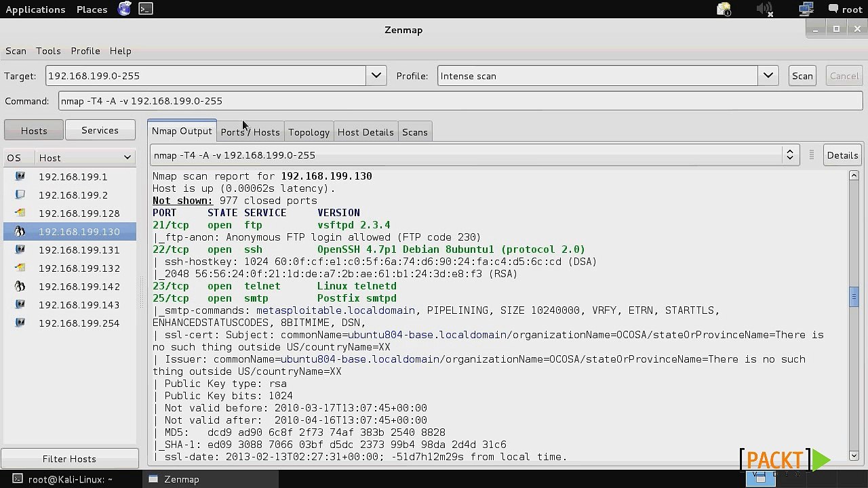This screenshot has width=868, height=488.
Task: Switch to the Topology tab
Action: [x=309, y=132]
